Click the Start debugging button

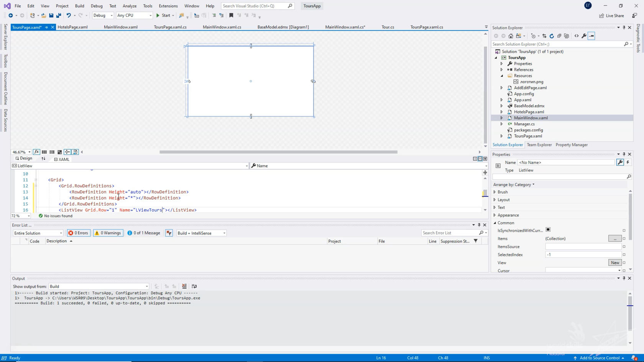[x=163, y=15]
